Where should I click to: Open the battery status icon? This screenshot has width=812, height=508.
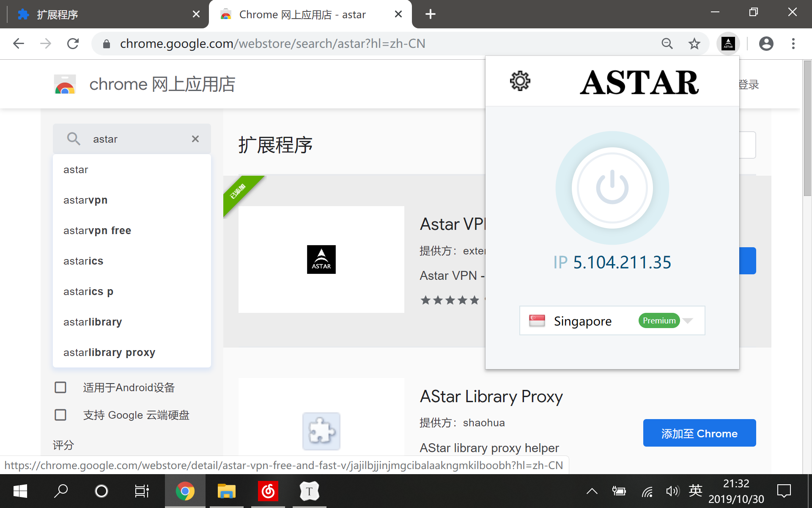pyautogui.click(x=619, y=491)
